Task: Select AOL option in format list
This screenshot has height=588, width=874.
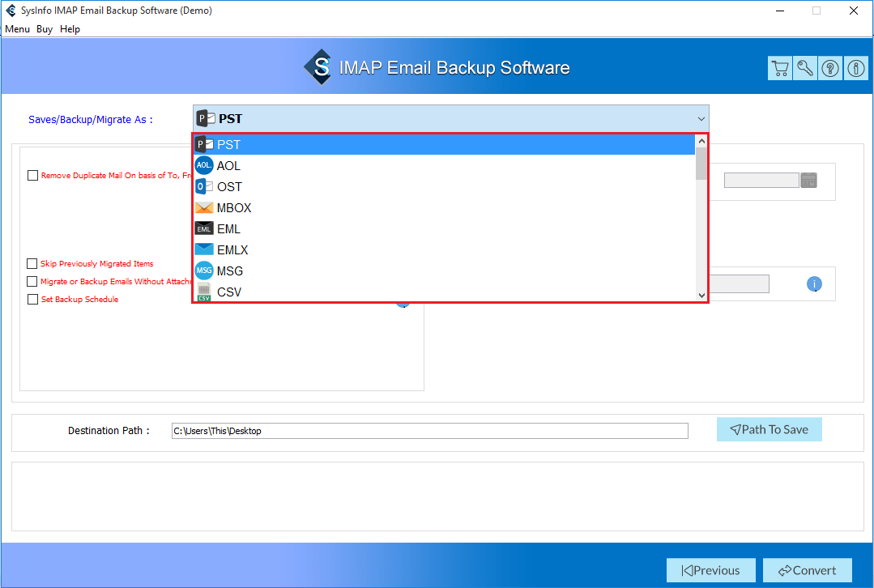Action: (x=444, y=165)
